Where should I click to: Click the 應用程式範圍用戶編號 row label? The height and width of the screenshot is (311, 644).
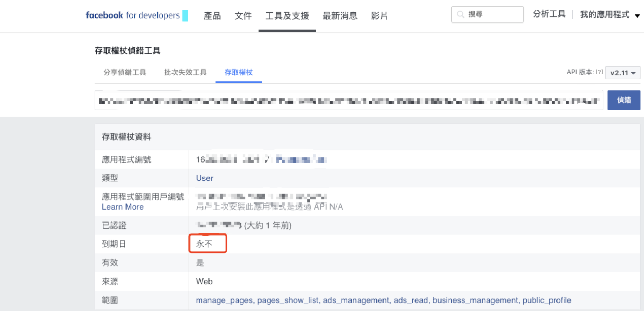tap(143, 197)
